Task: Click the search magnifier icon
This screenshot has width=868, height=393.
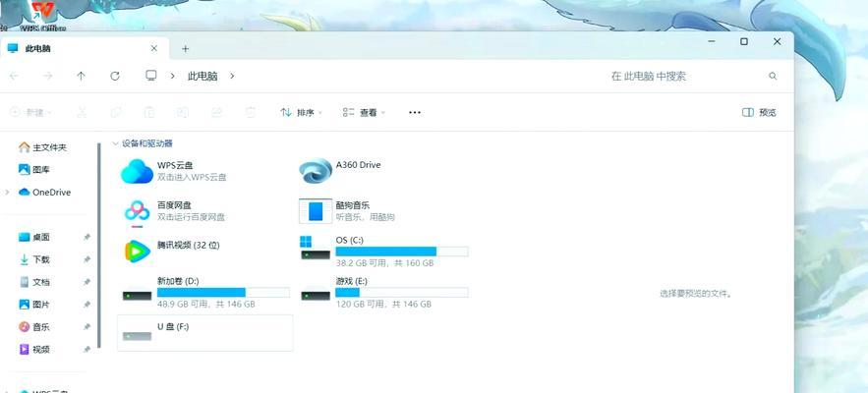Action: (x=773, y=77)
